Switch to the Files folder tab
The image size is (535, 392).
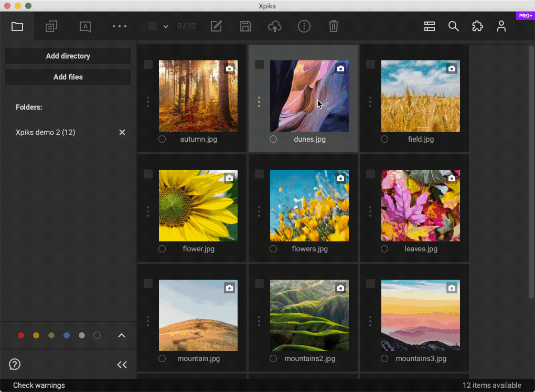17,26
